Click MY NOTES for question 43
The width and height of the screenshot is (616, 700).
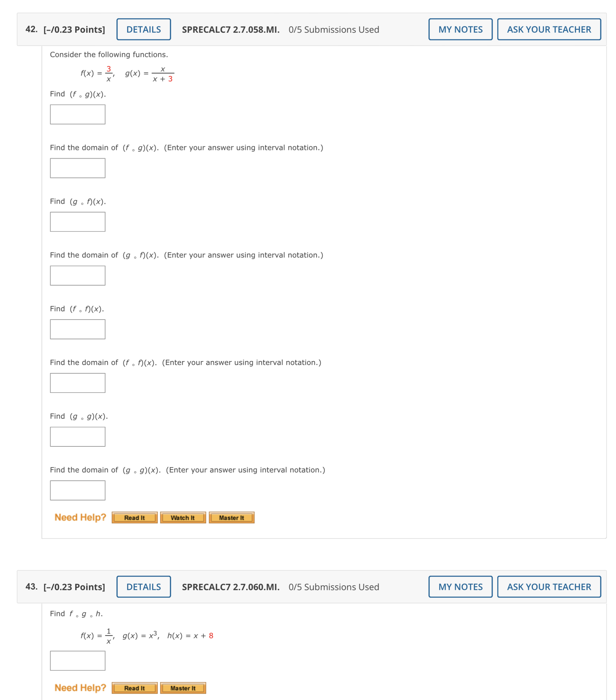point(460,587)
